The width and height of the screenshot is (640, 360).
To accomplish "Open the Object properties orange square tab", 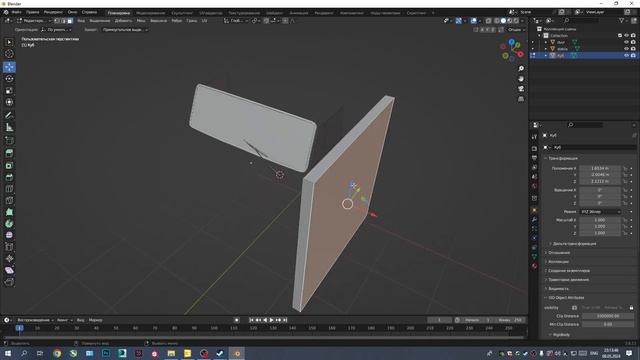I will [x=534, y=211].
